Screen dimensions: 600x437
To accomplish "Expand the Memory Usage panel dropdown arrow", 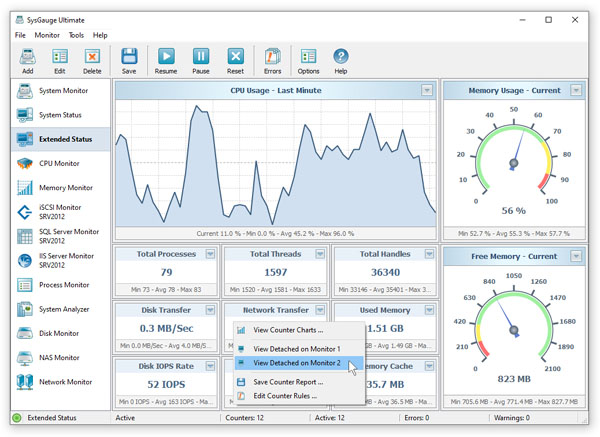I will pos(576,90).
